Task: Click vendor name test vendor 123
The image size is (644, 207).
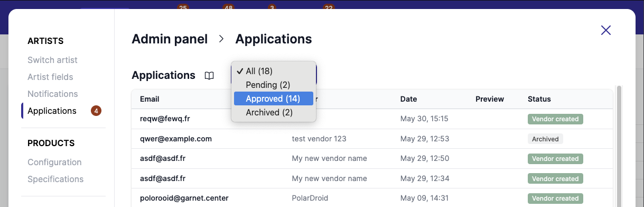Action: click(319, 139)
